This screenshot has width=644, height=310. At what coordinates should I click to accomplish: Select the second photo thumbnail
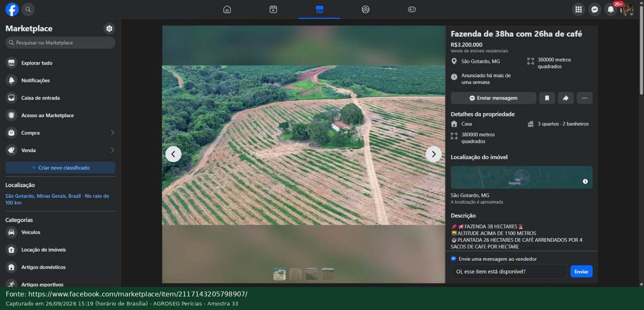coord(296,274)
